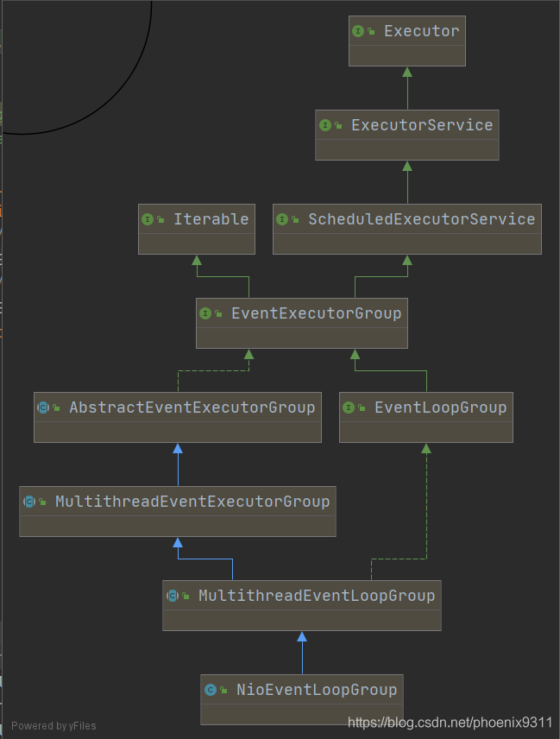
Task: Click the blue arrowhead under AbstractEventExecutorGroup
Action: coord(178,449)
